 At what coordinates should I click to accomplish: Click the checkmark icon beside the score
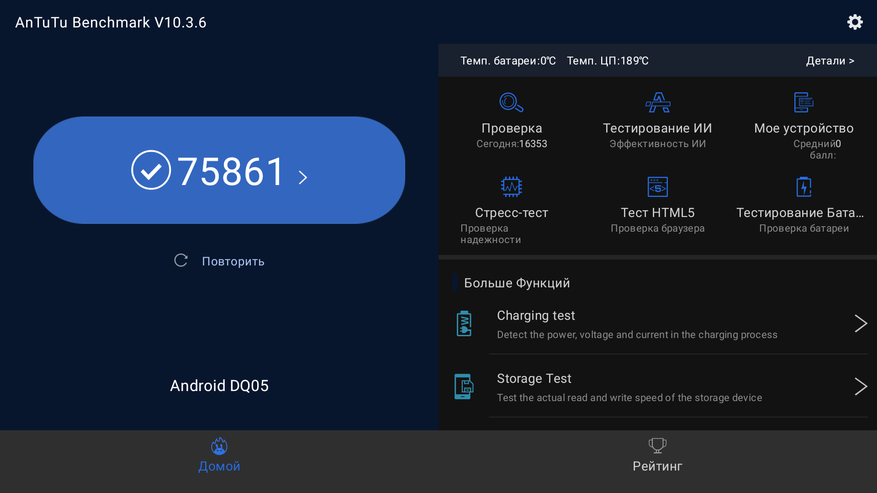(x=150, y=170)
